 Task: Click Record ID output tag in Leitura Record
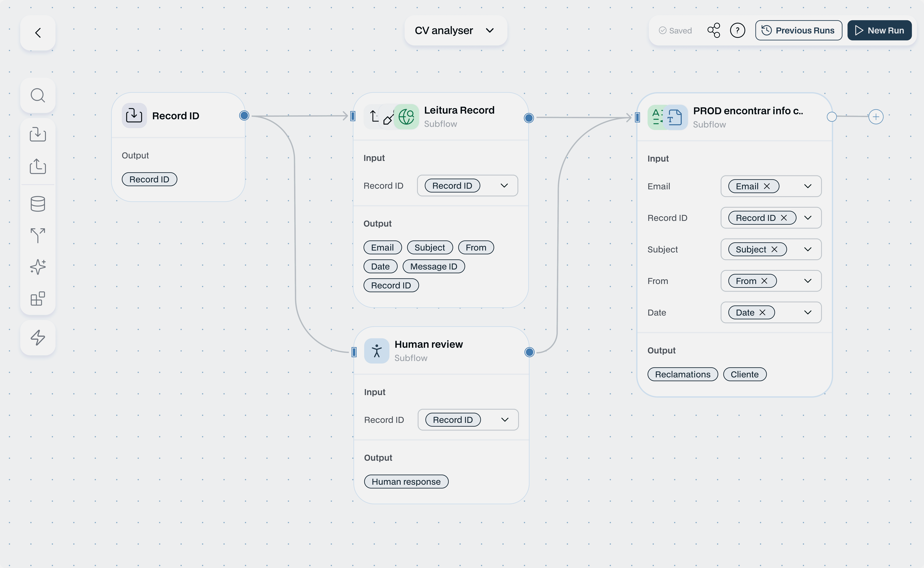pyautogui.click(x=391, y=286)
